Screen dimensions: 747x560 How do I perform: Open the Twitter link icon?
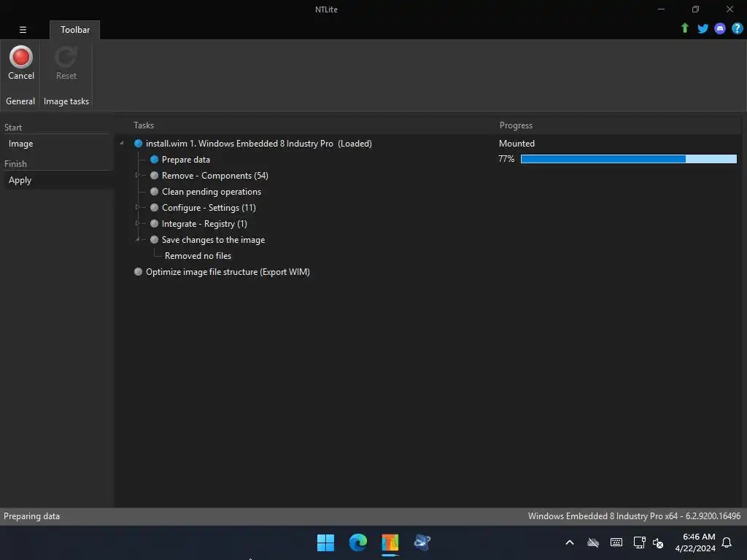point(703,28)
